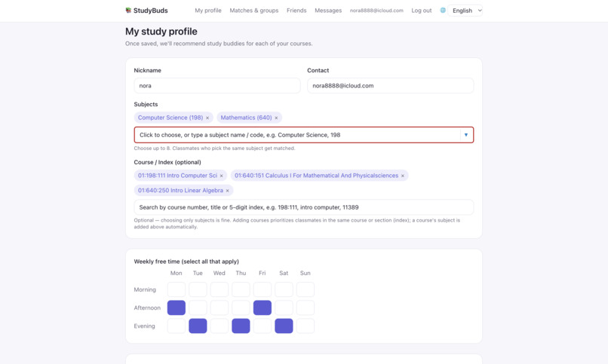Viewport: 608px width, 364px height.
Task: Toggle Sunday evening free time
Action: (x=306, y=326)
